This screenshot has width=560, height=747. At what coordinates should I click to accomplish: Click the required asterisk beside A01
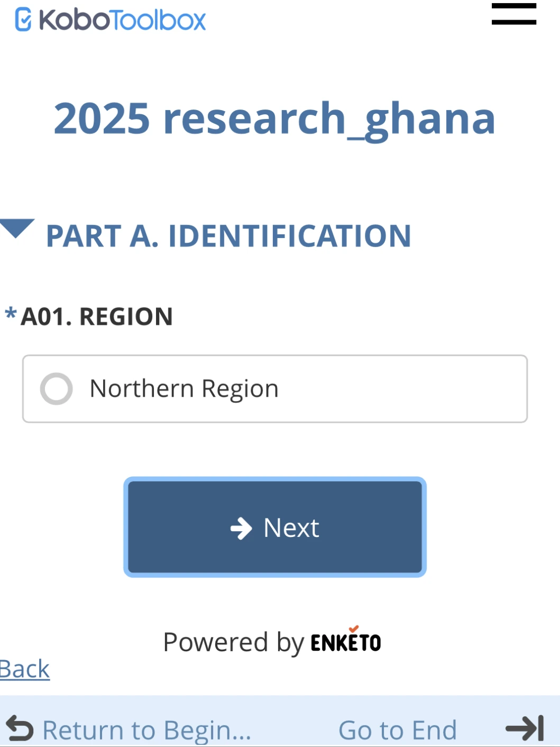(x=11, y=314)
